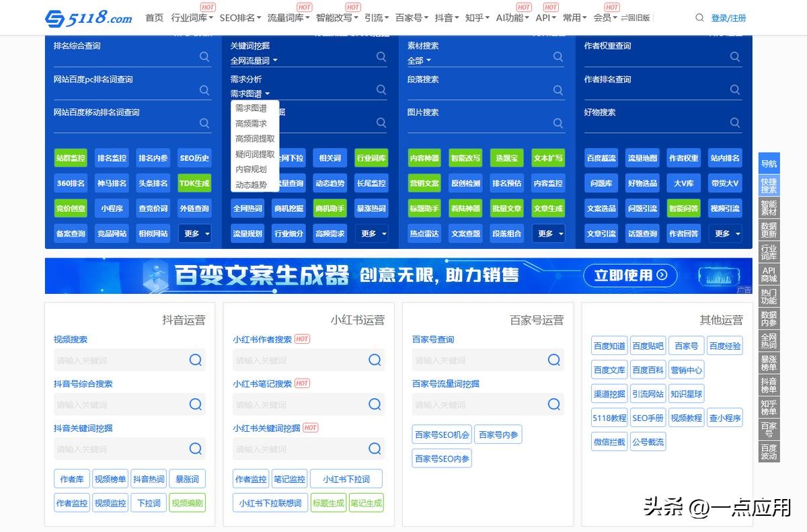Click search icon for 关键词挖掘 field
Viewport: 807px width, 532px height.
pyautogui.click(x=381, y=57)
